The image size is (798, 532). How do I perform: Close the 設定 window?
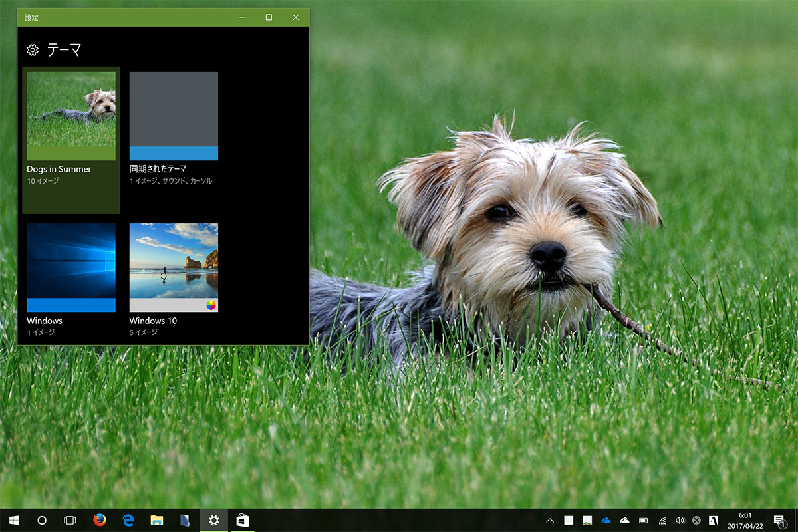point(296,17)
